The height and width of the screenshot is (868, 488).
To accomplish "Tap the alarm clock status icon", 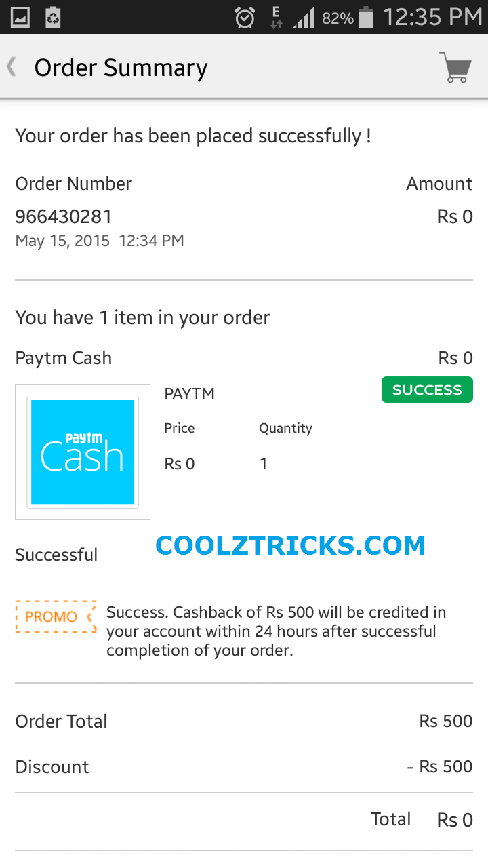I will [x=245, y=18].
